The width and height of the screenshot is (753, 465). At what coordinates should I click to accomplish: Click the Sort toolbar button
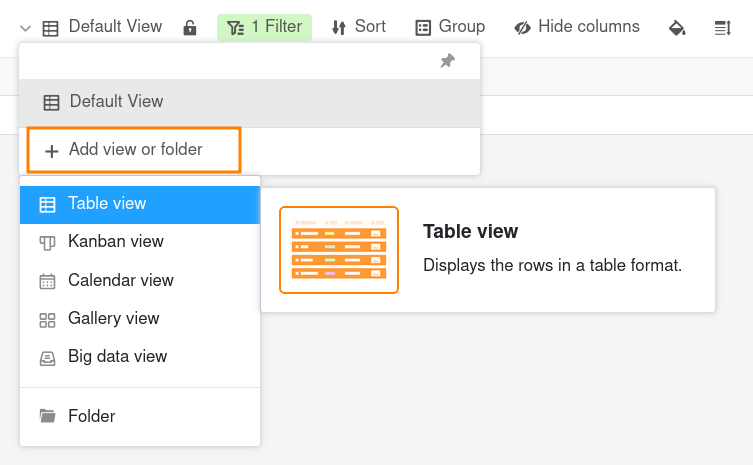pos(358,27)
